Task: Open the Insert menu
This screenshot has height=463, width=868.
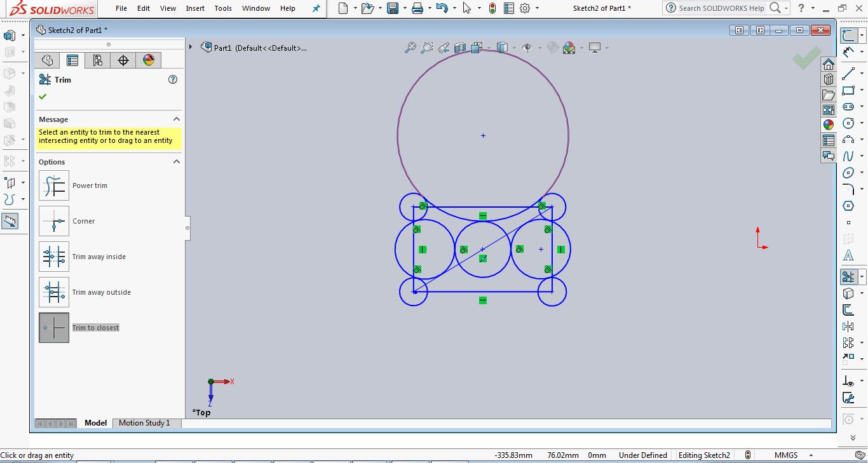Action: coord(196,8)
